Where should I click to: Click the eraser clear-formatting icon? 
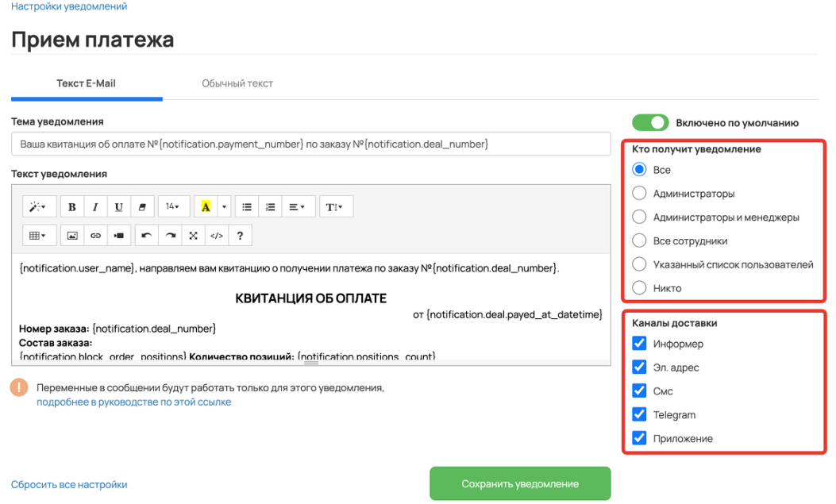tap(142, 206)
